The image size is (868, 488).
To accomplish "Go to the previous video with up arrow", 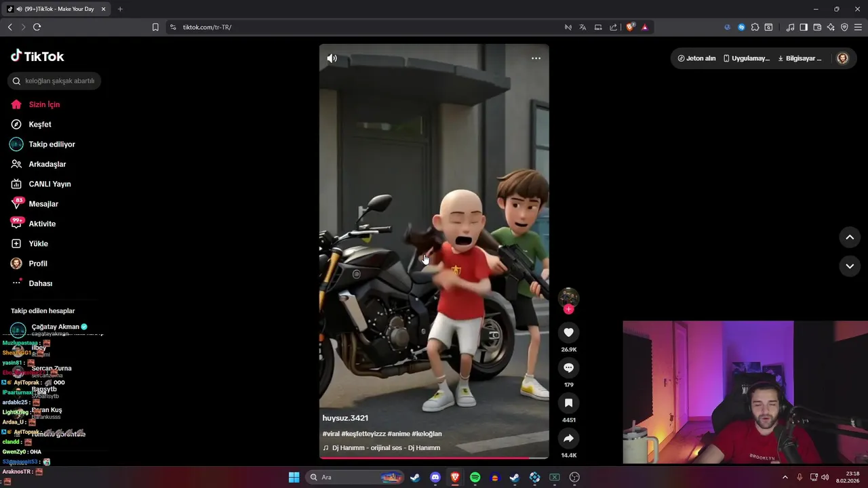I will click(850, 237).
